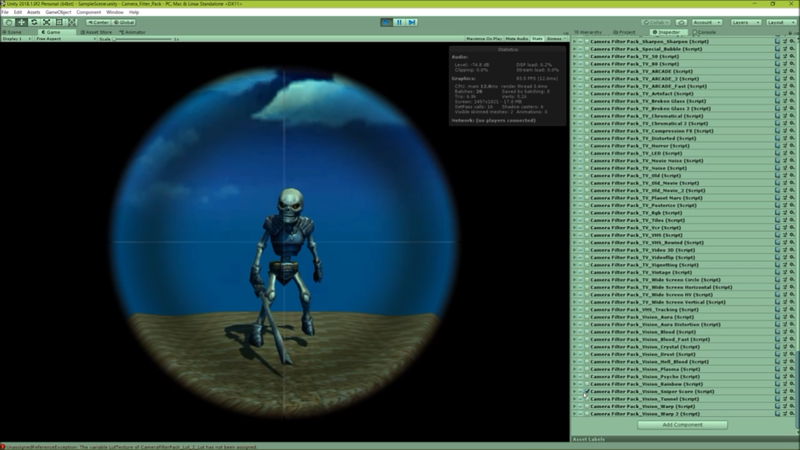Select the Scale tool in the toolbar
The height and width of the screenshot is (450, 800).
(47, 22)
